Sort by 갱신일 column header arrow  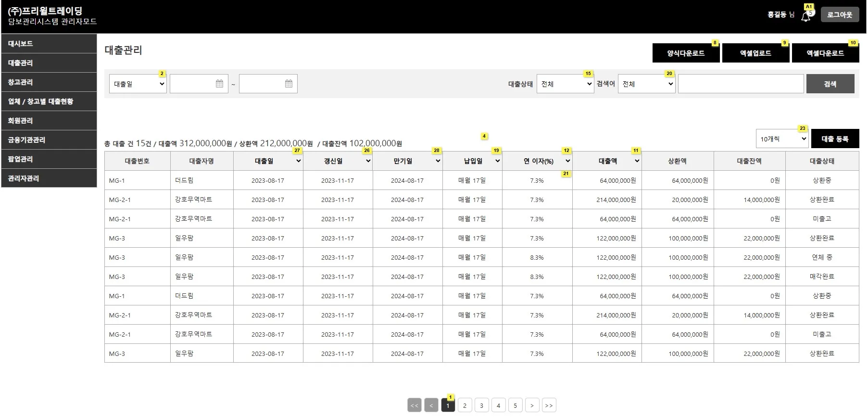pos(368,161)
